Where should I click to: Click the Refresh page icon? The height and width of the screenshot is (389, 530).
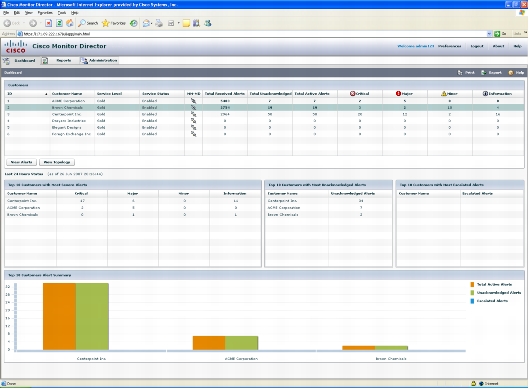pos(59,23)
